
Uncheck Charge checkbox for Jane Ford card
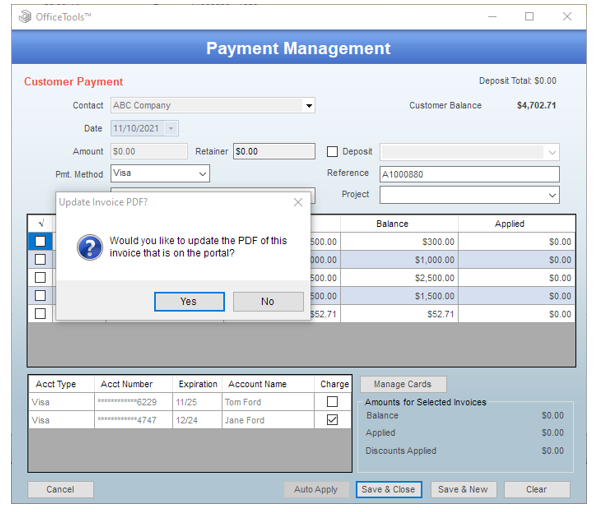332,420
